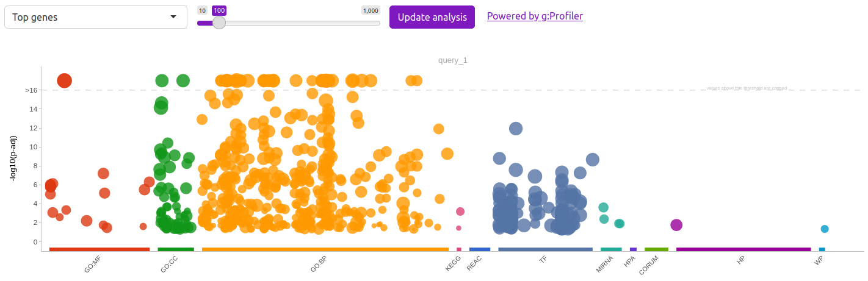This screenshot has width=868, height=281.
Task: Click the olive-green CORUM category bar
Action: point(656,249)
